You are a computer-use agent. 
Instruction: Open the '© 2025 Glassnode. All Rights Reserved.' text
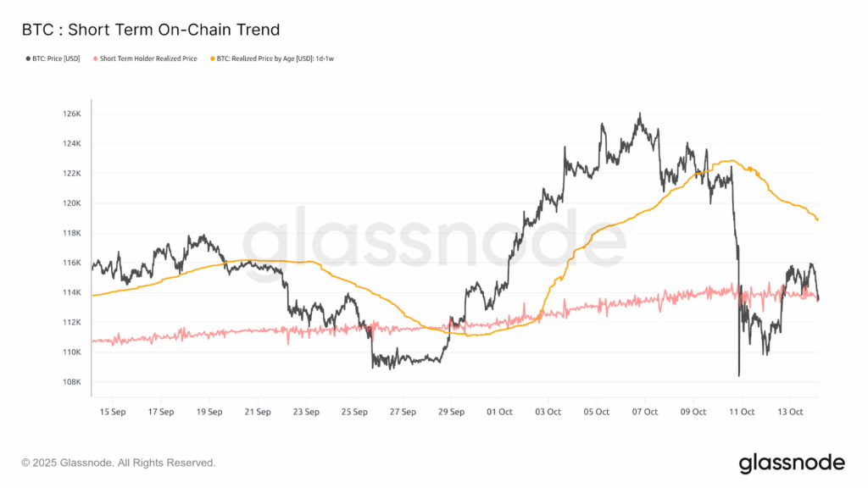pos(118,463)
